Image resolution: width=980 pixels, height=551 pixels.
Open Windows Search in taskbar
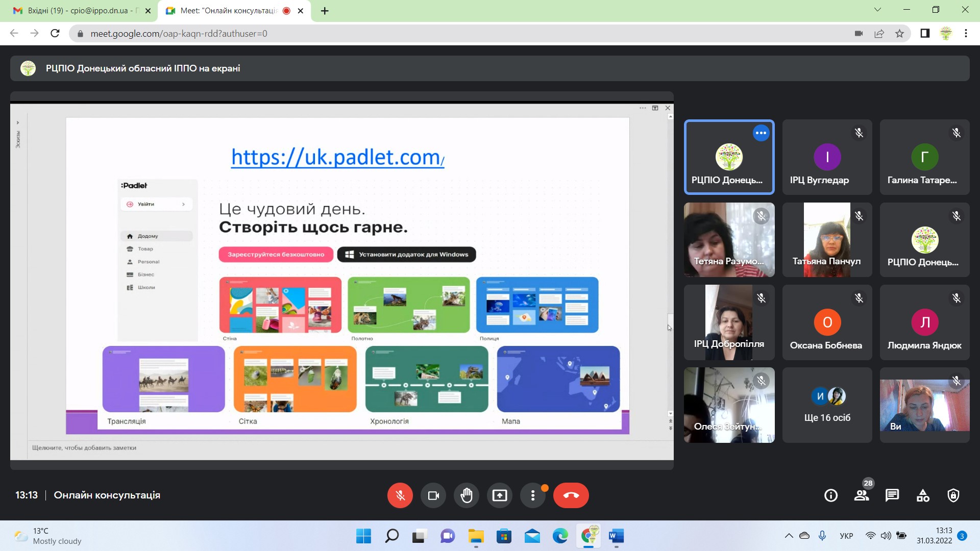click(x=391, y=536)
